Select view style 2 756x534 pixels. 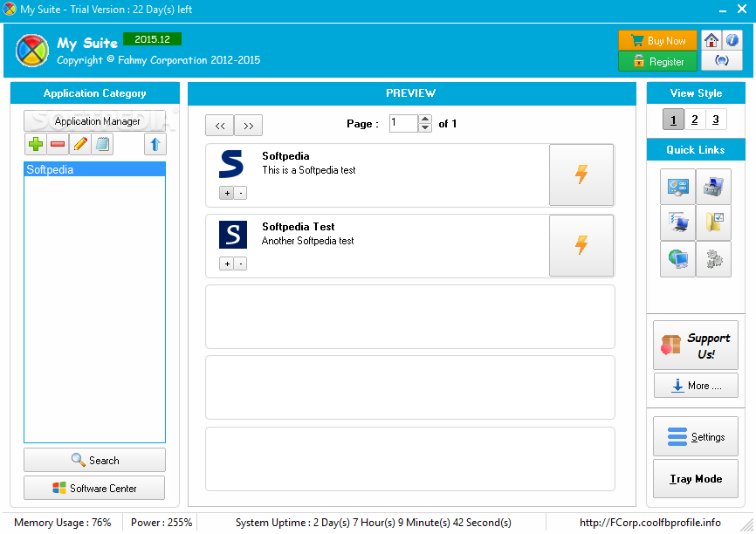point(695,120)
